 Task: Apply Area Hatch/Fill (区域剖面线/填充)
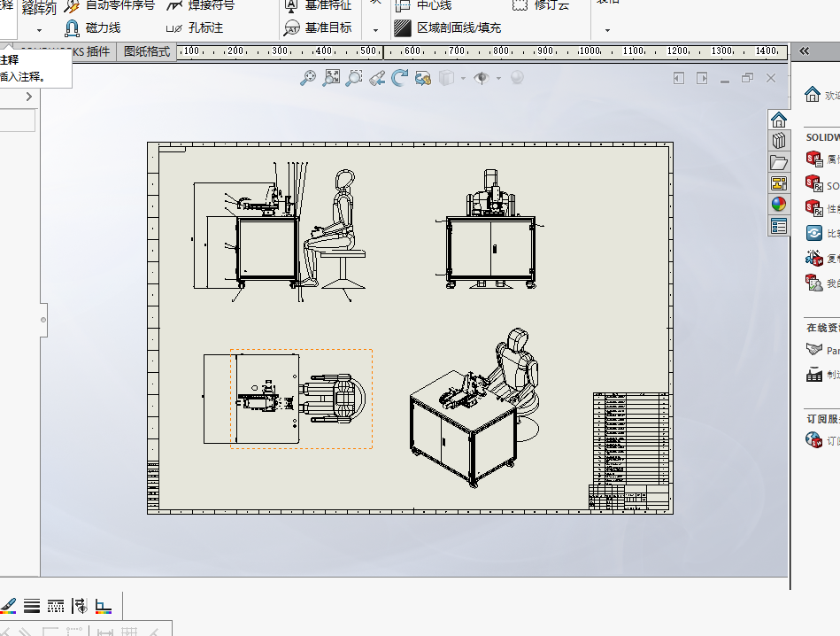448,27
